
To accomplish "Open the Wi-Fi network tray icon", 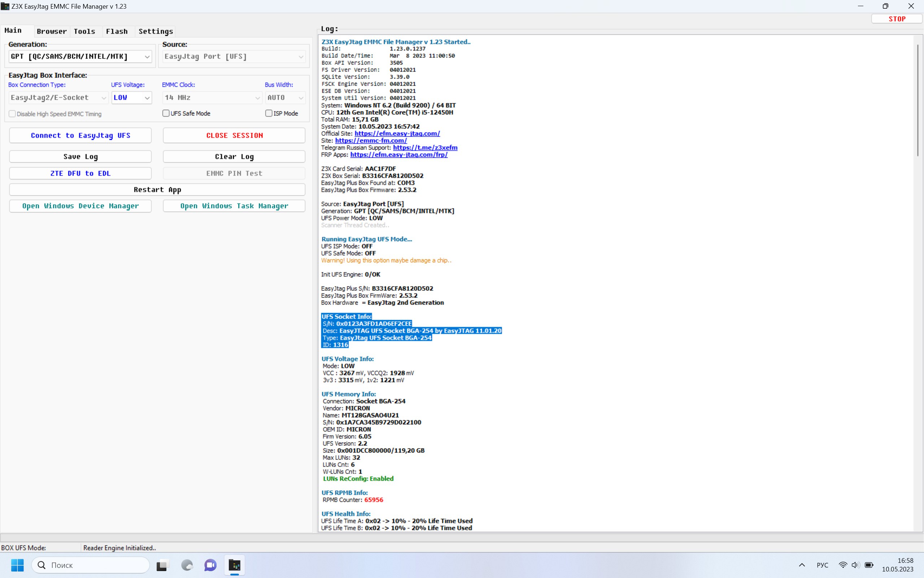I will [843, 565].
